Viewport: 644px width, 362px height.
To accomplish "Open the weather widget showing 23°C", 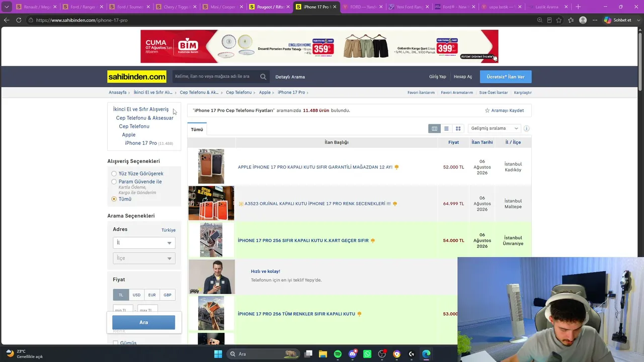I will coord(24,354).
